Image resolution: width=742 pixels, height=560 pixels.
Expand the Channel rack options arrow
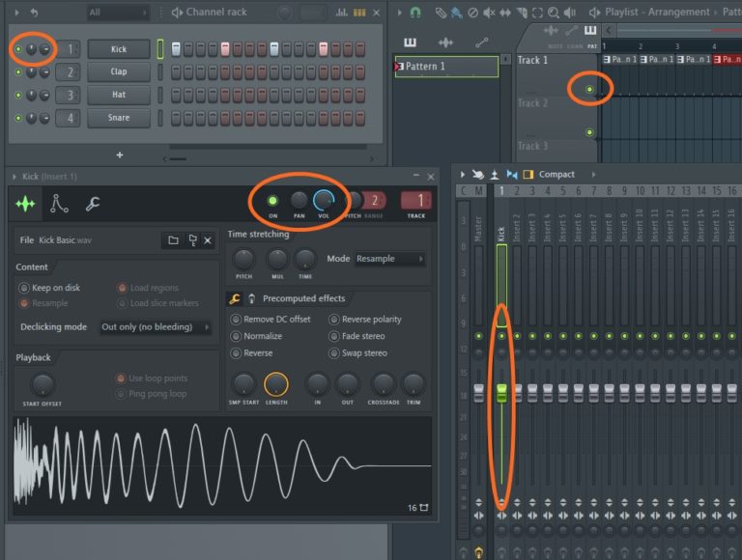click(17, 13)
